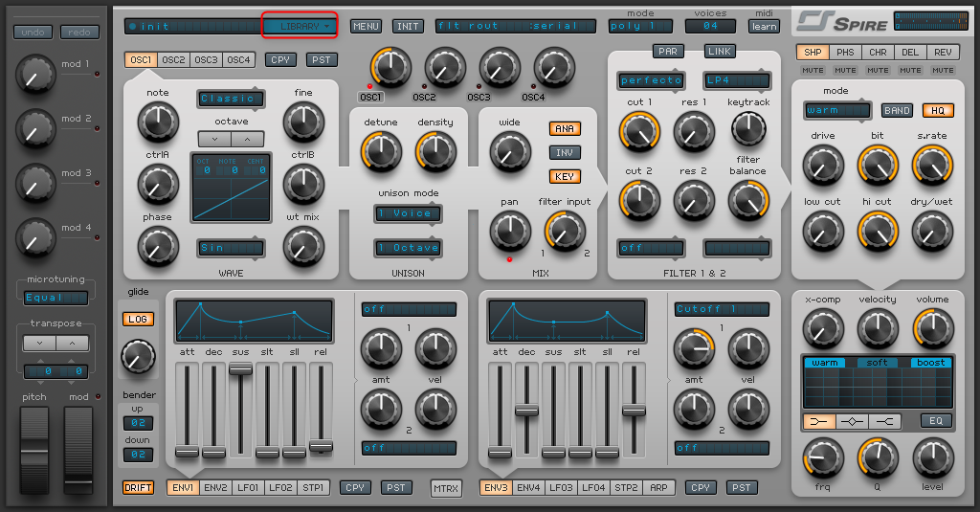Toggle the HQ shaper mode
The image size is (980, 512).
[x=937, y=110]
